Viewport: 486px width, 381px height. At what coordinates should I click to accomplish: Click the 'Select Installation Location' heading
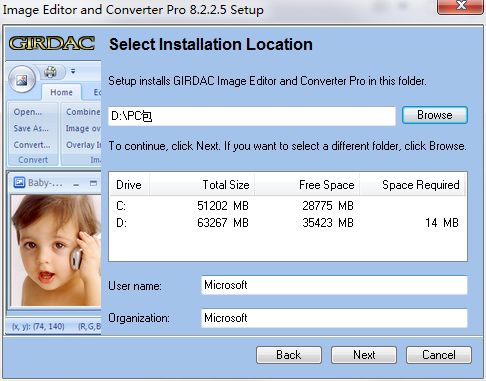click(211, 44)
